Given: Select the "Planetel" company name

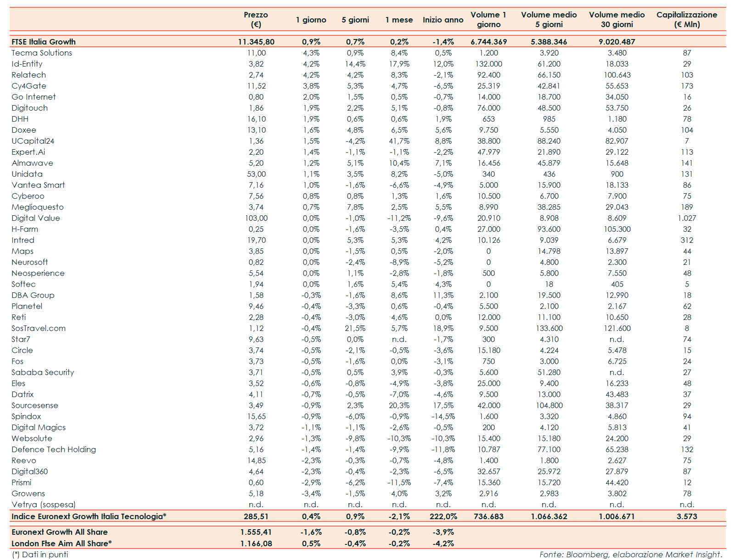Looking at the screenshot, I should click(27, 306).
